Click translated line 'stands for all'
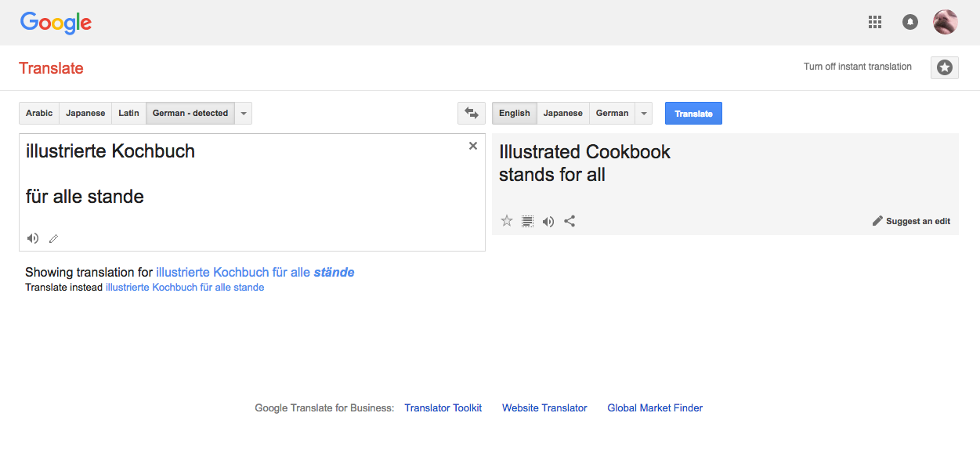Image resolution: width=980 pixels, height=460 pixels. [x=552, y=175]
